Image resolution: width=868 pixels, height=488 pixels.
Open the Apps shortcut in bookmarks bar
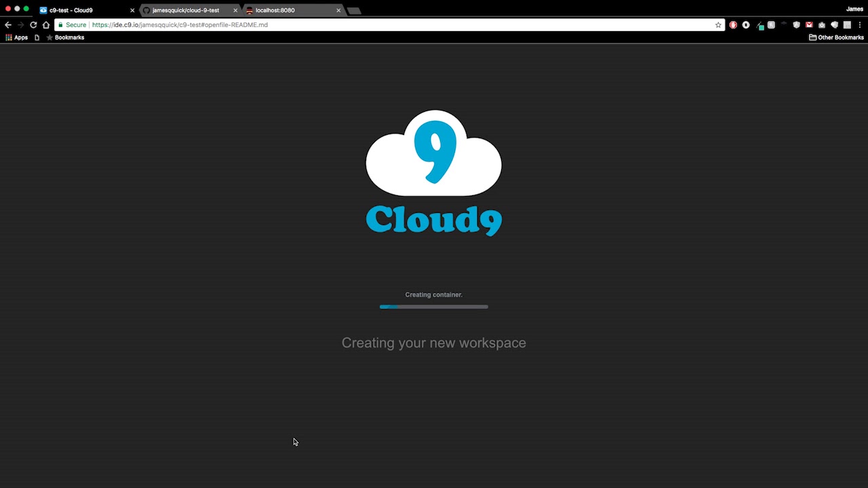(x=16, y=38)
